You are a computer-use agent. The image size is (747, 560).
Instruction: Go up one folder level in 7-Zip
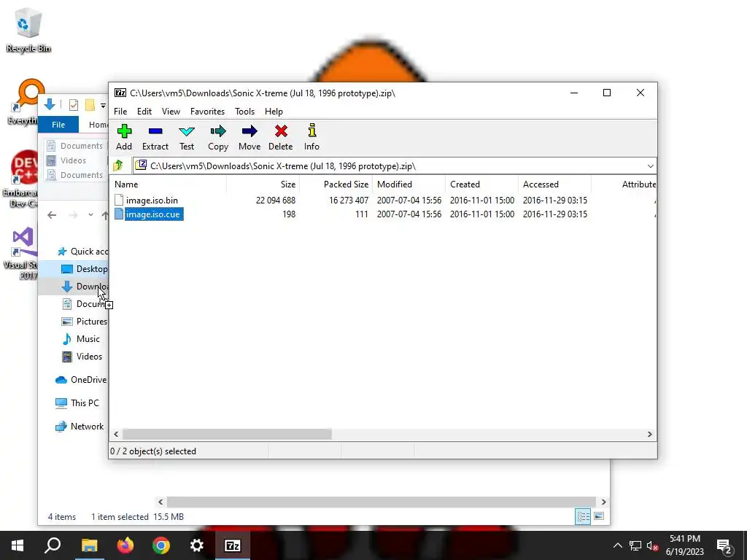[118, 166]
